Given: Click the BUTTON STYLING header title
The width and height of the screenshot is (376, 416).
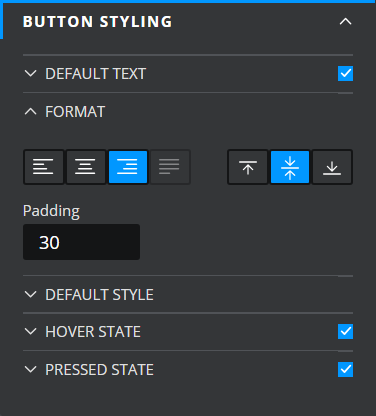Looking at the screenshot, I should pos(97,22).
